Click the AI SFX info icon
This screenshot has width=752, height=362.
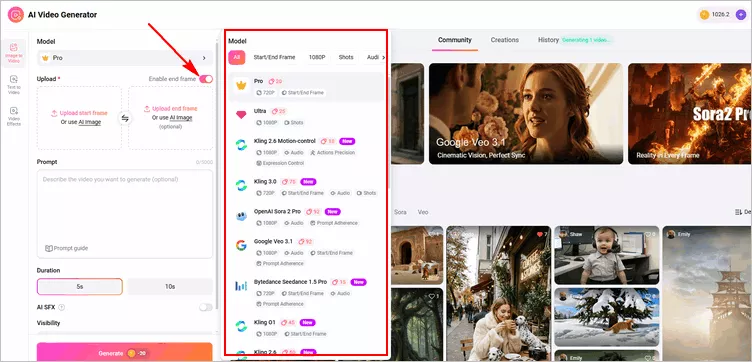tap(61, 307)
